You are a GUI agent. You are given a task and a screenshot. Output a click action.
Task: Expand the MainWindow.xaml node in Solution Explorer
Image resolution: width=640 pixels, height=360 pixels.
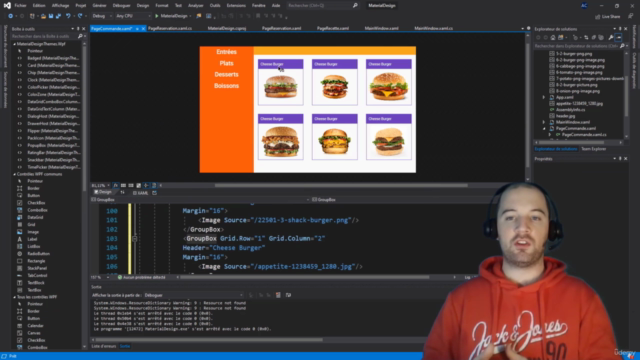[x=544, y=122]
